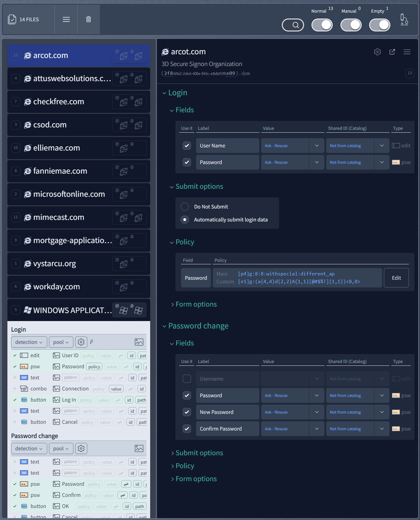Click the 13 count badge in header
Viewport: 420px width, 520px height.
pyautogui.click(x=410, y=73)
